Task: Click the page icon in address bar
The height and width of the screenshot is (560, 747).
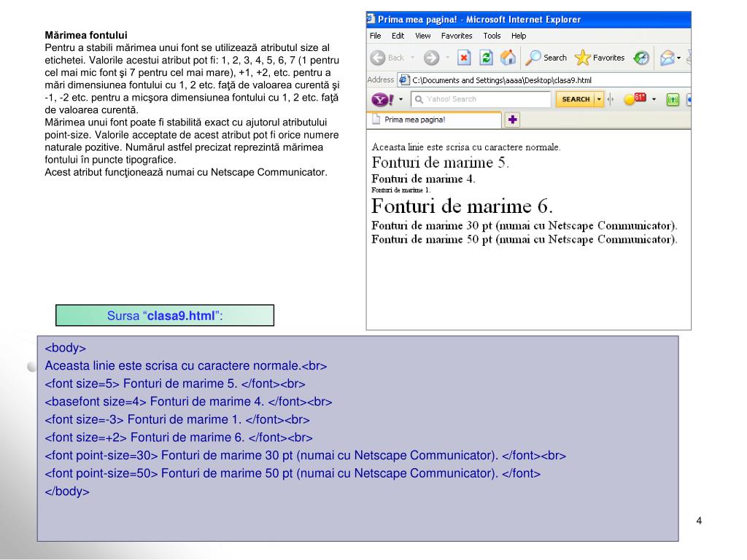Action: tap(404, 80)
